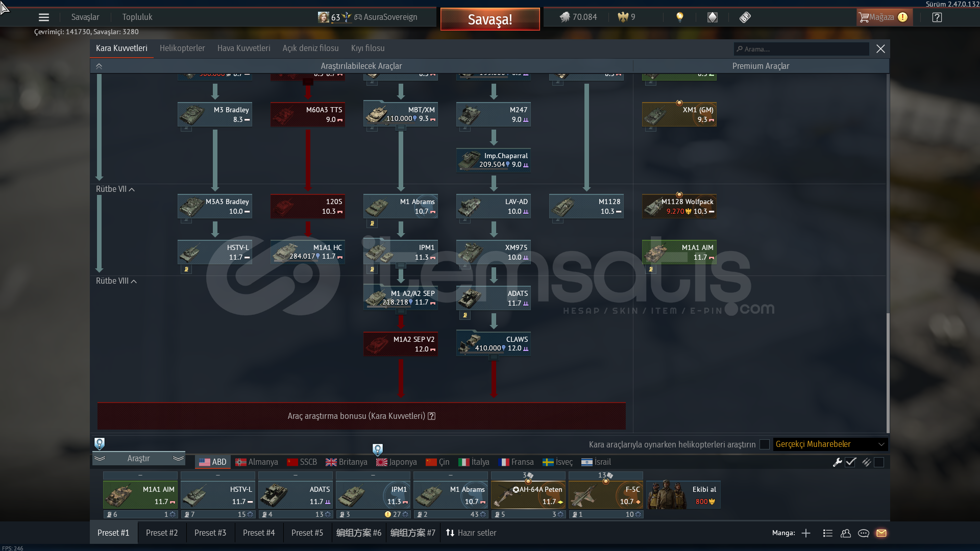Click the help question mark icon
Image resolution: width=980 pixels, height=551 pixels.
pyautogui.click(x=937, y=17)
